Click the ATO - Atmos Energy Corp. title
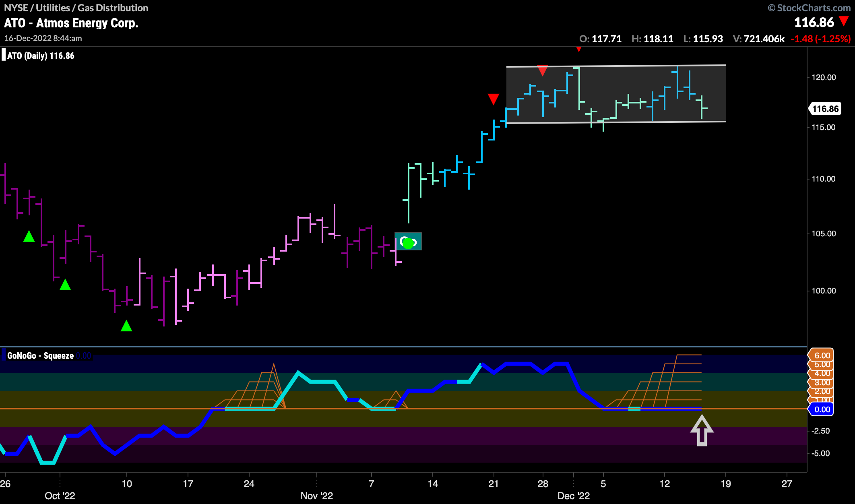This screenshot has width=855, height=504. [x=71, y=23]
